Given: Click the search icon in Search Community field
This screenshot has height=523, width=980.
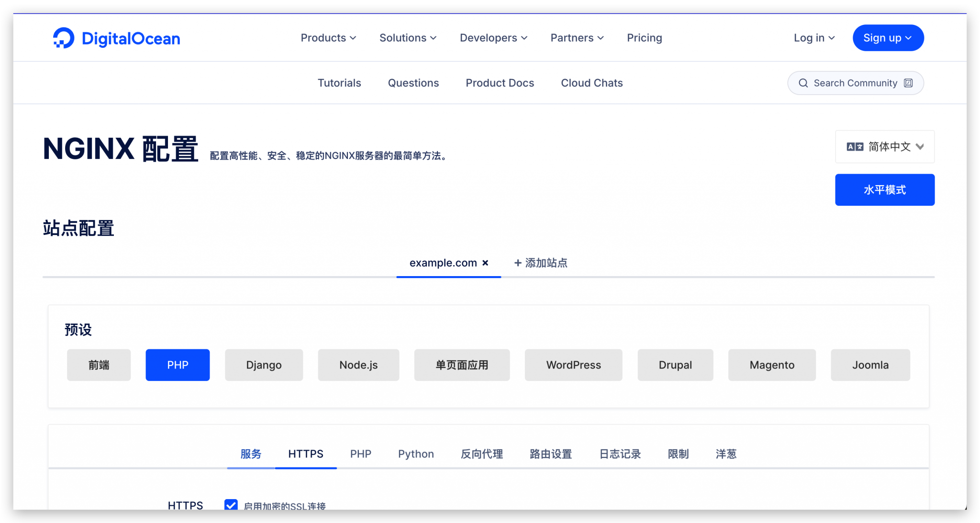Looking at the screenshot, I should (x=803, y=83).
